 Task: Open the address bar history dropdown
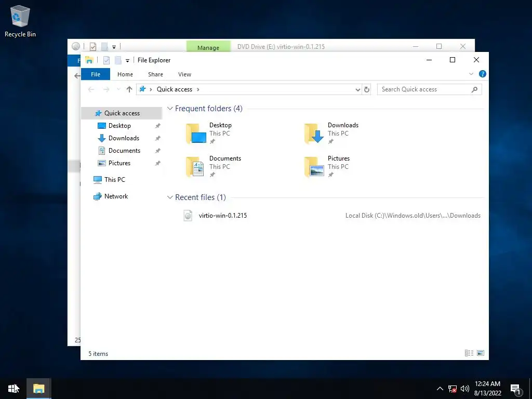pos(357,89)
